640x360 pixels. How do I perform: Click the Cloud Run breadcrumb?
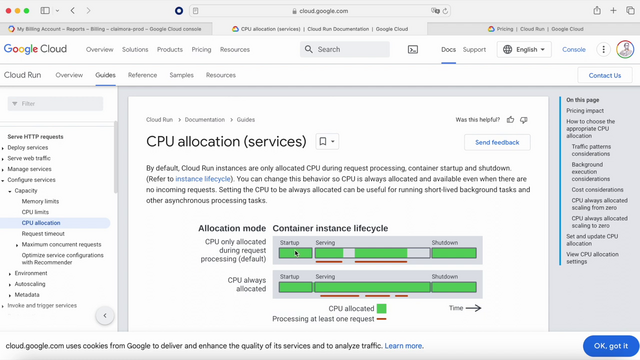click(x=160, y=120)
